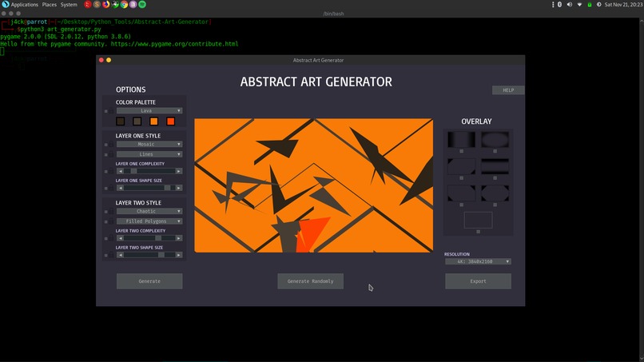
Task: Enable checkbox under the edge gradient overlay
Action: (462, 151)
